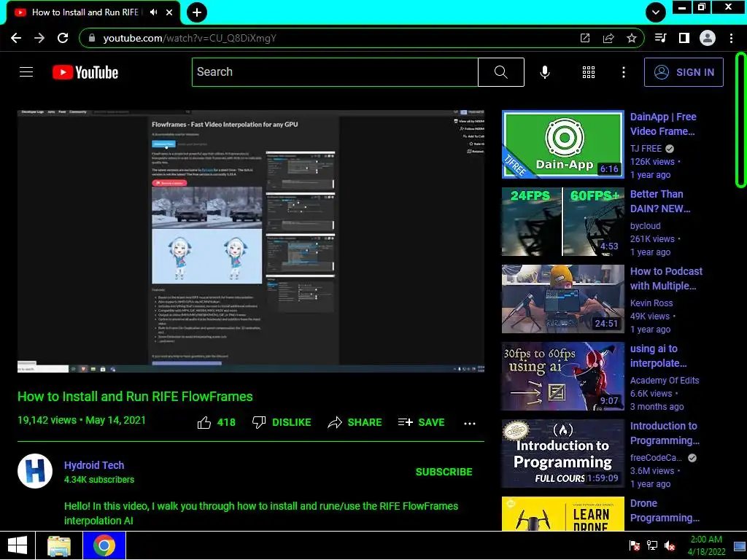Screen dimensions: 747x560
Task: Toggle Chrome side panel
Action: (684, 38)
